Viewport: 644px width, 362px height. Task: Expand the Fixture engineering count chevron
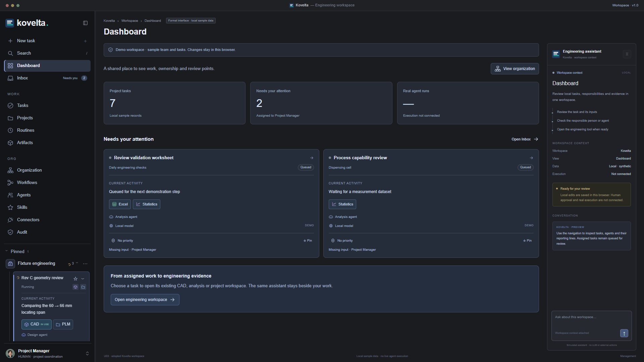(77, 263)
